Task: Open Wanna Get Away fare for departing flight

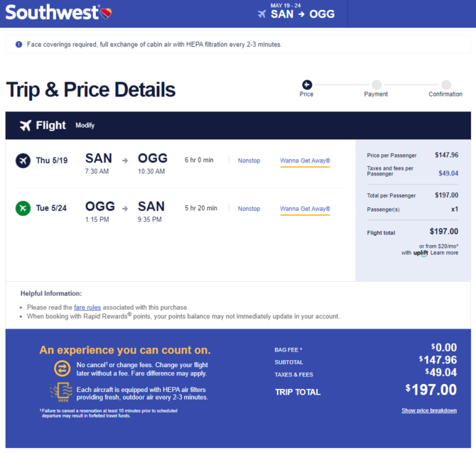Action: pos(305,160)
